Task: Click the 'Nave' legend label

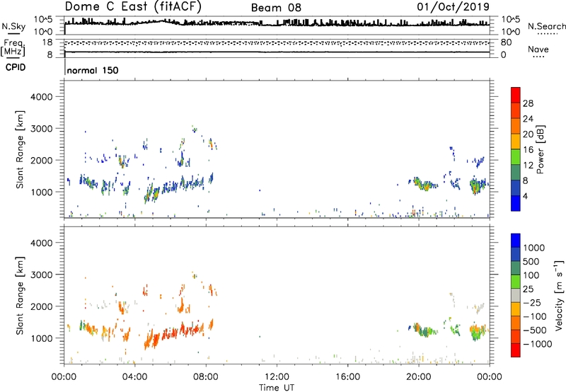Action: (x=538, y=49)
